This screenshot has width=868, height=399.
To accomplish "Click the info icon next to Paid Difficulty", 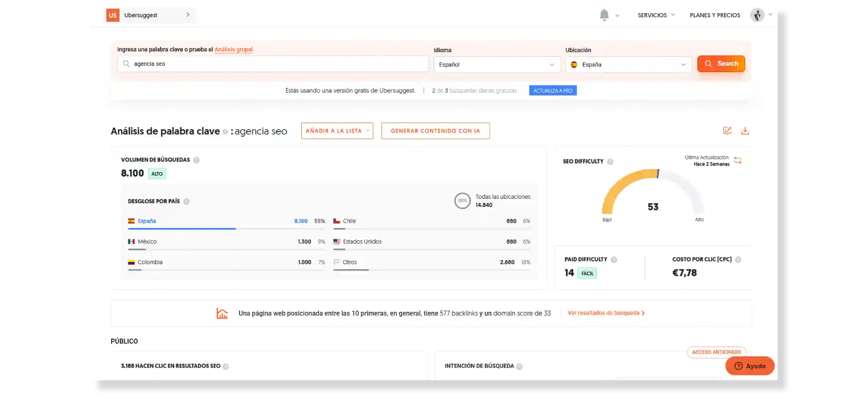I will pos(614,260).
